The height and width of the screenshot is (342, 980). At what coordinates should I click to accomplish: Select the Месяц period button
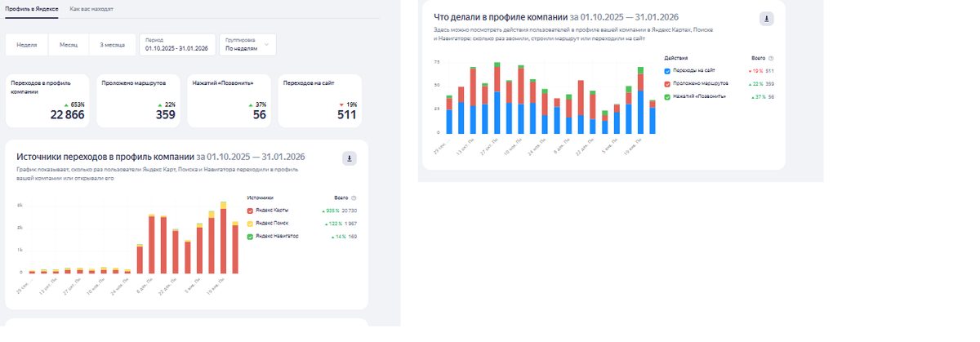69,45
